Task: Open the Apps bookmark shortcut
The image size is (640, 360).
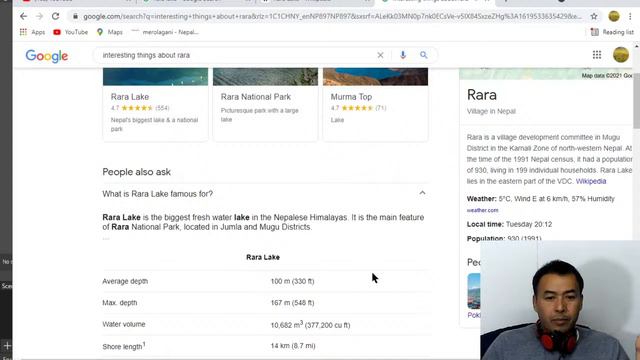Action: point(32,32)
